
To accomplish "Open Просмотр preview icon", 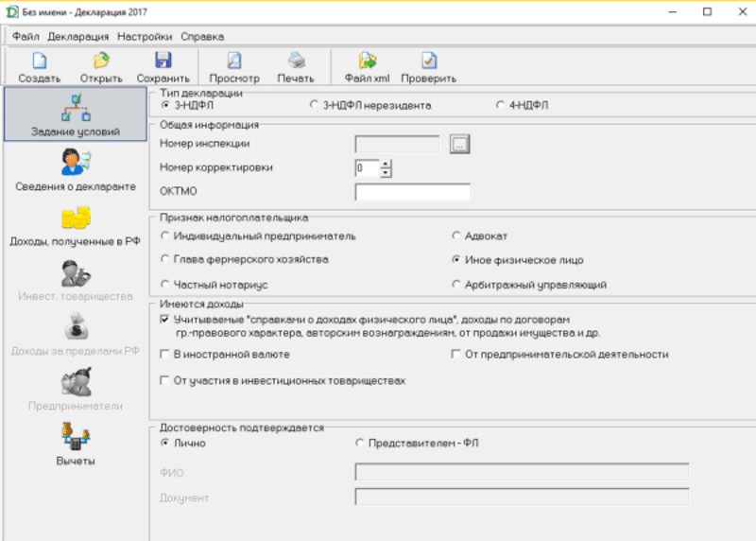I will pyautogui.click(x=234, y=61).
